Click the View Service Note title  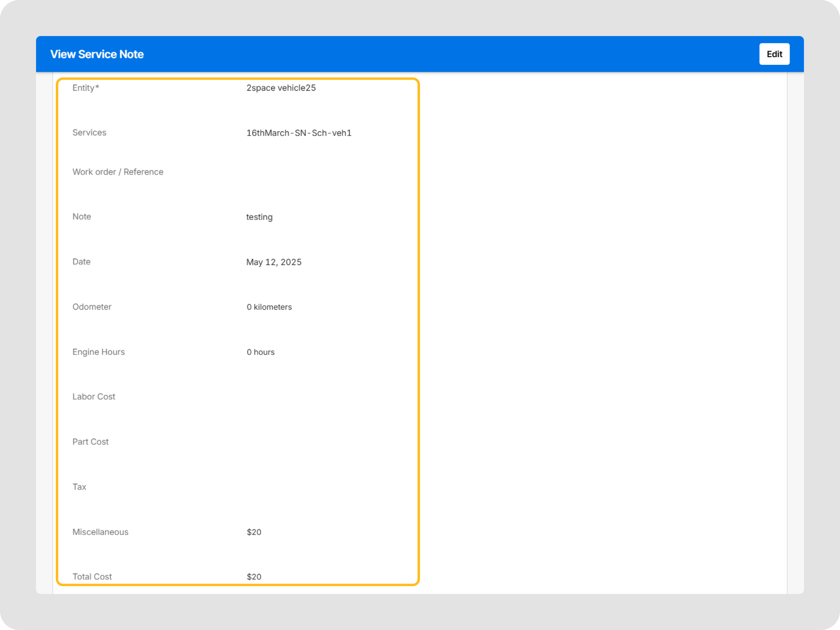pyautogui.click(x=97, y=54)
